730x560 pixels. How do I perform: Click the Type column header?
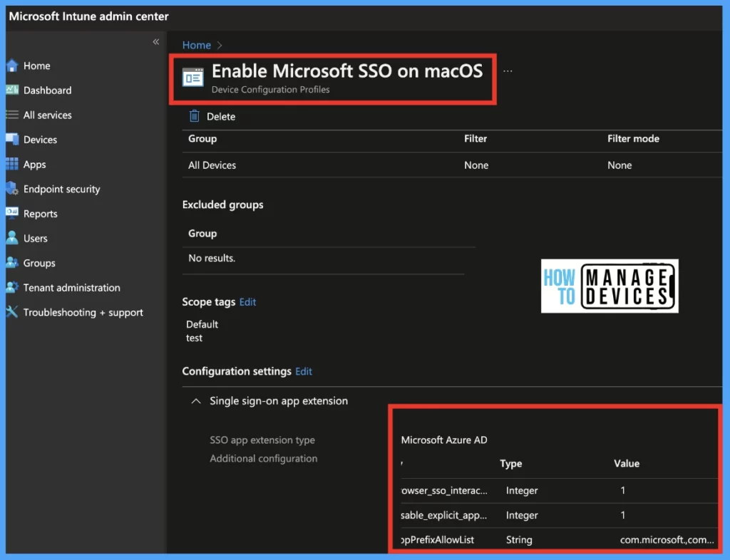[x=510, y=464]
